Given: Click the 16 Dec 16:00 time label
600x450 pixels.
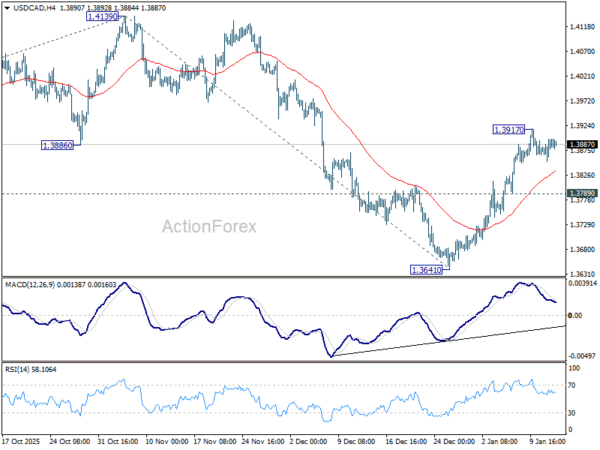Looking at the screenshot, I should (x=406, y=442).
